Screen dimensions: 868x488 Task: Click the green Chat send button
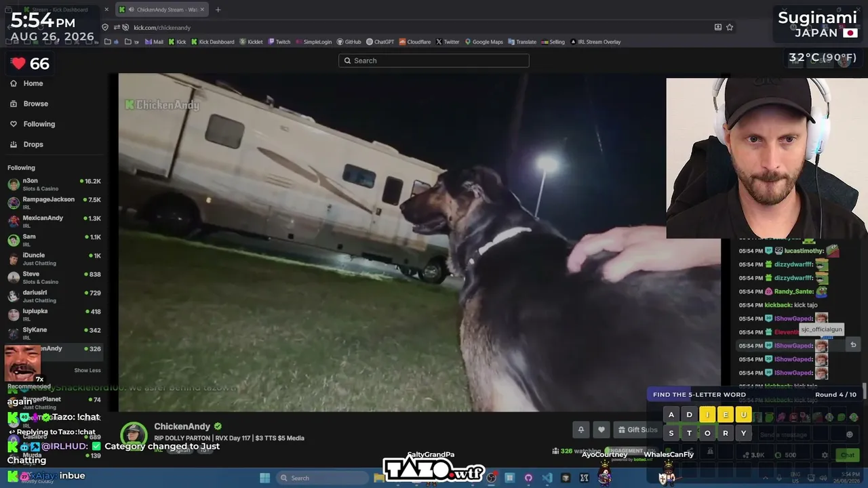pyautogui.click(x=848, y=455)
